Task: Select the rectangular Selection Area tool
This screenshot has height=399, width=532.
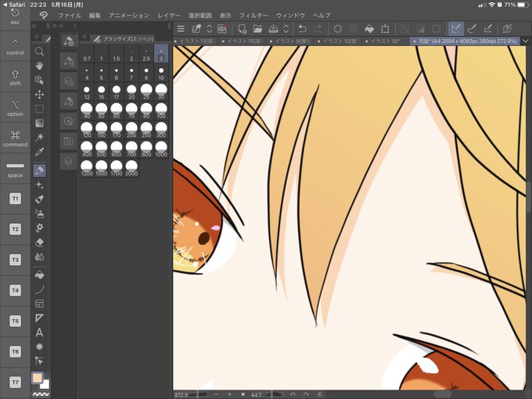Action: tap(39, 109)
